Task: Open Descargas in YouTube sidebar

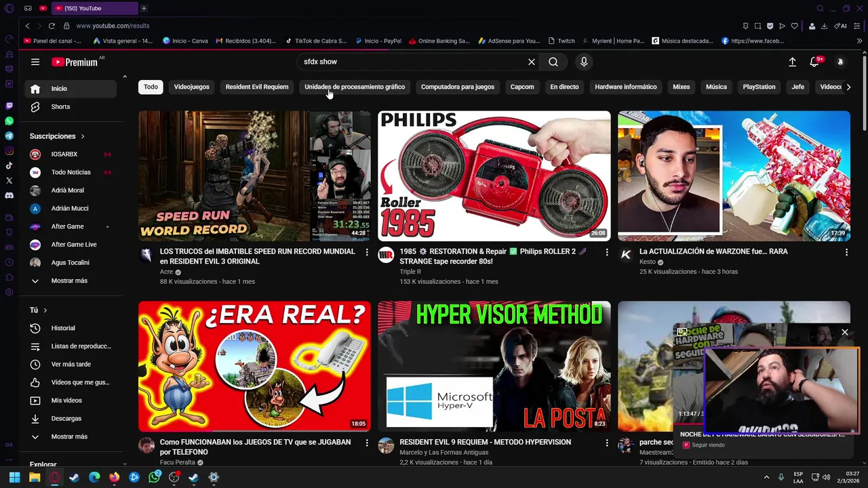Action: coord(71,419)
